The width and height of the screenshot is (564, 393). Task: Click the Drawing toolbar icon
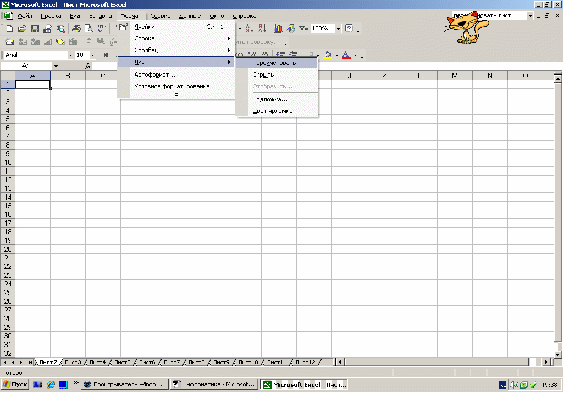(x=291, y=28)
